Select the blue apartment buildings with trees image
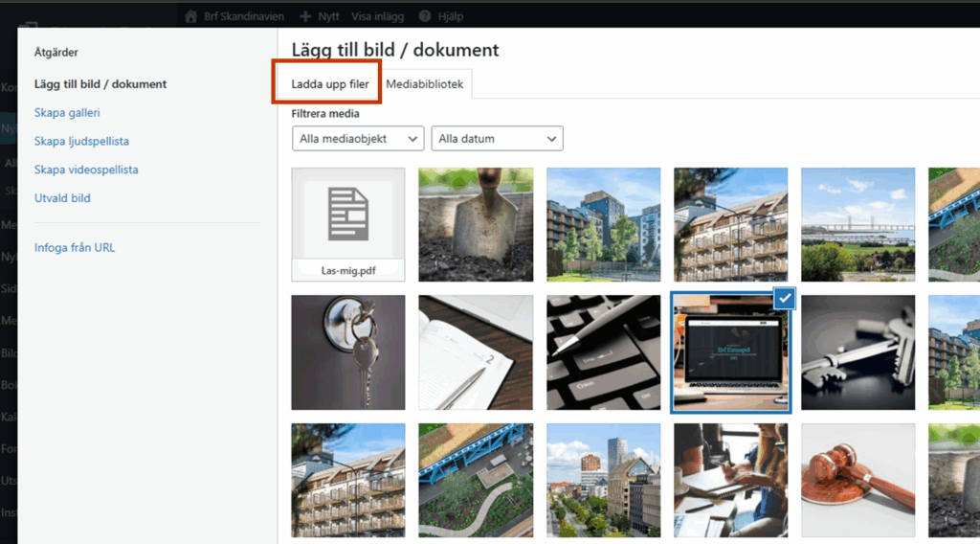 (603, 224)
